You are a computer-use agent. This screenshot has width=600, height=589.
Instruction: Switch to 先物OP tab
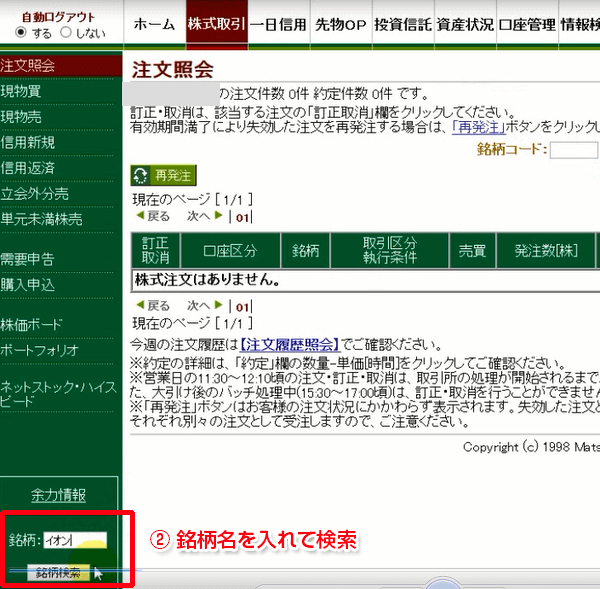pos(341,24)
